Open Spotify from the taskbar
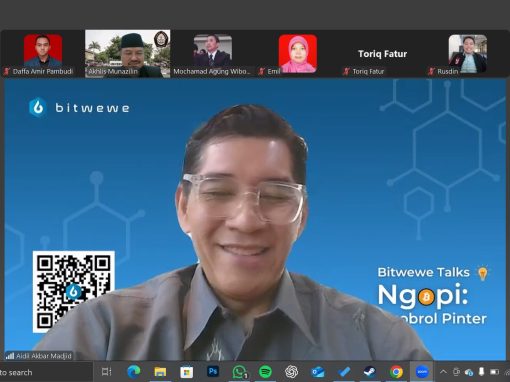This screenshot has width=510, height=382. pyautogui.click(x=265, y=372)
